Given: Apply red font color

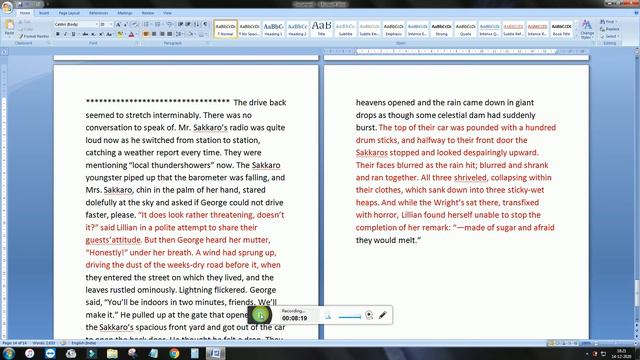Looking at the screenshot, I should pos(131,34).
